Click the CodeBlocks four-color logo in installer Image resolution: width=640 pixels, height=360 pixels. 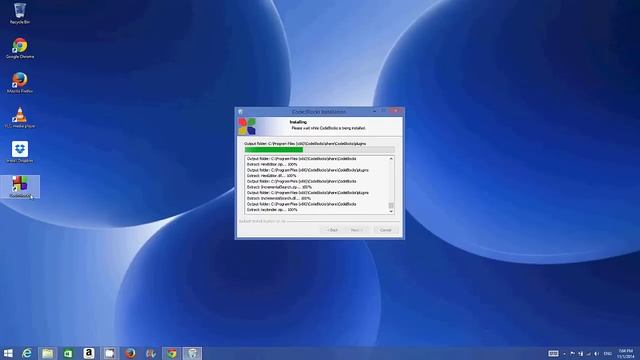(x=247, y=126)
